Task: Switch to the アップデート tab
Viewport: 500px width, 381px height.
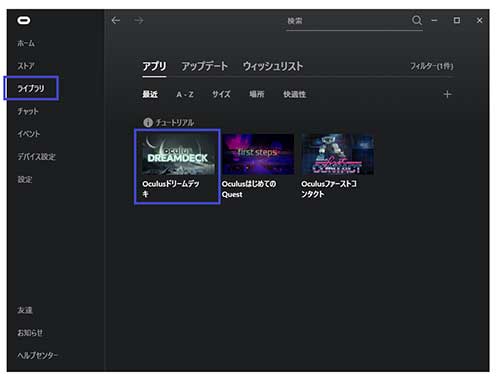Action: tap(205, 66)
